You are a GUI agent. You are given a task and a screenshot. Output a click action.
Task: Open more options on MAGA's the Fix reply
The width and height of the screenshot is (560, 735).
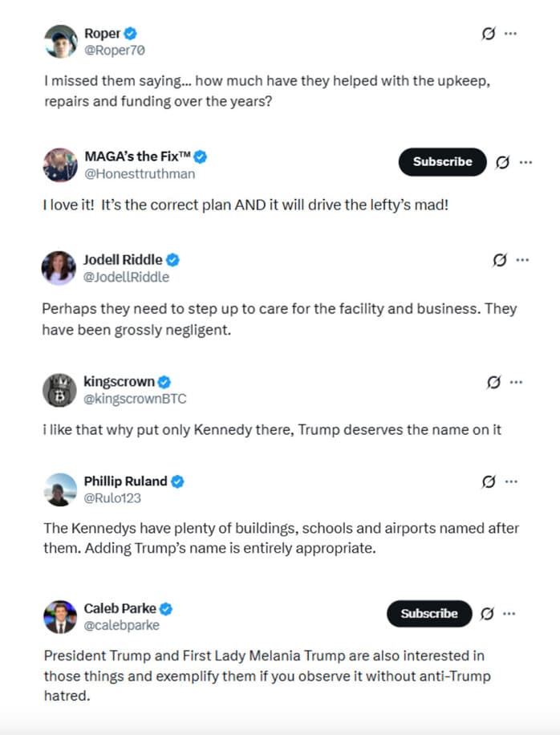click(527, 162)
